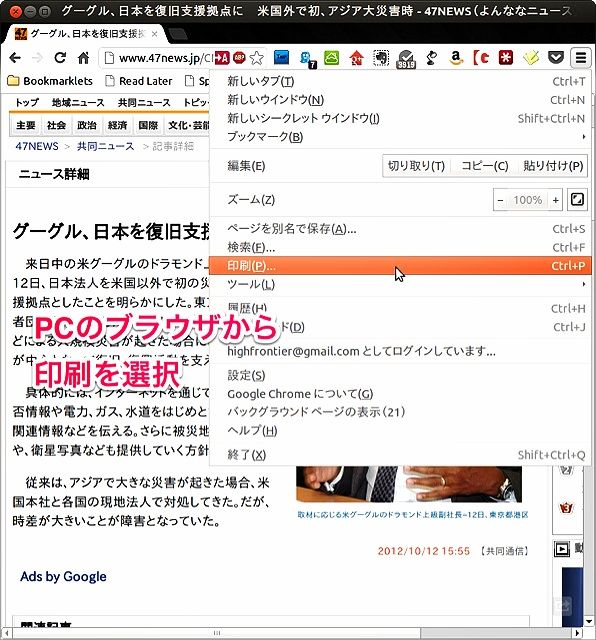Choose 検索 from the Chrome menu
596x640 pixels.
[x=400, y=247]
